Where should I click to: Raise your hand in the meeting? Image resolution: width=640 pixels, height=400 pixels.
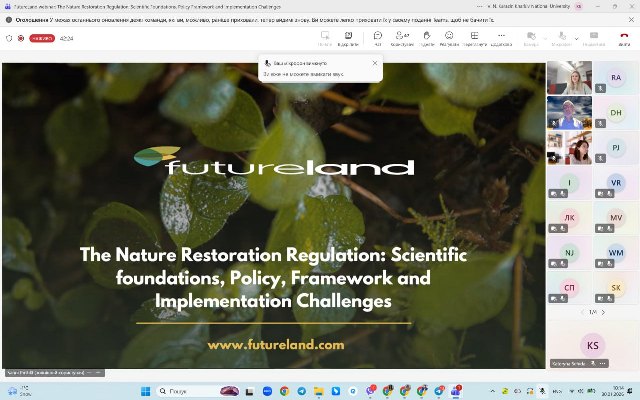point(427,38)
